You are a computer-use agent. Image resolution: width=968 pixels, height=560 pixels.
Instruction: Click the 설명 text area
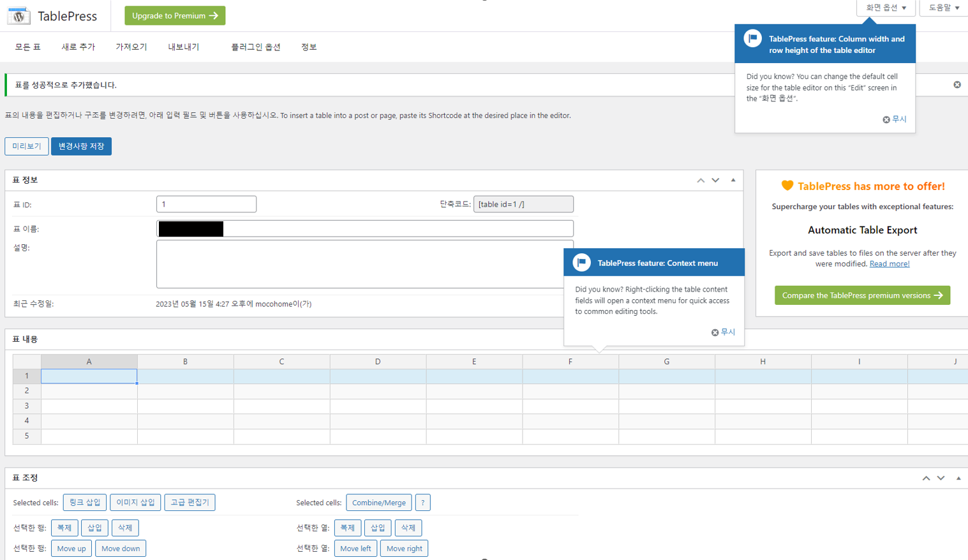(x=365, y=264)
